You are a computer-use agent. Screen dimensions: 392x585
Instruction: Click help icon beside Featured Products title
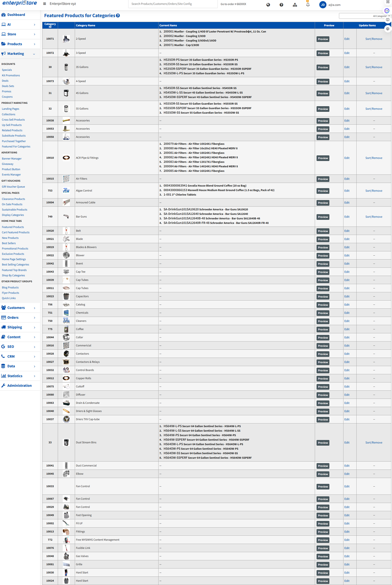(x=118, y=16)
